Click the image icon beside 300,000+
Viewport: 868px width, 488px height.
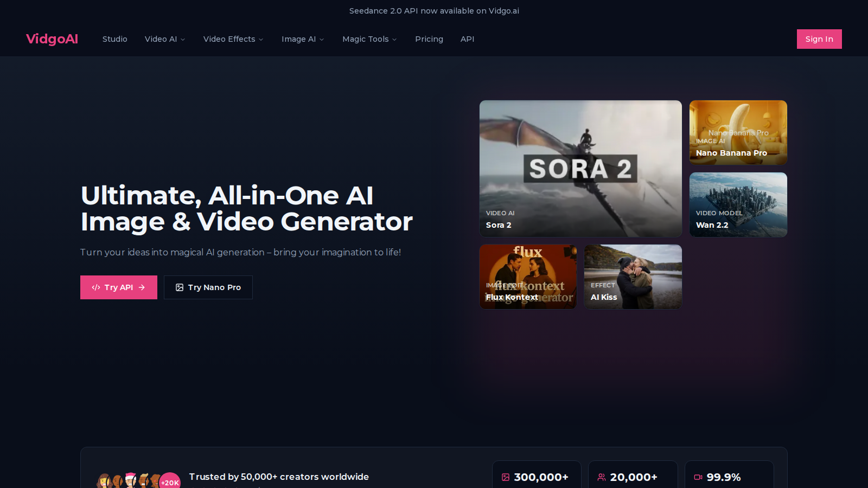pyautogui.click(x=506, y=477)
